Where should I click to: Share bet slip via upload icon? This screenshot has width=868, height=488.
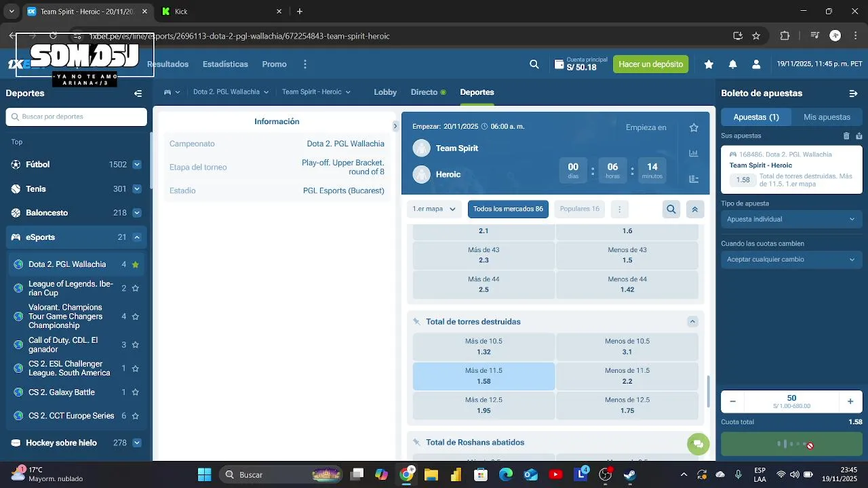[x=859, y=136]
